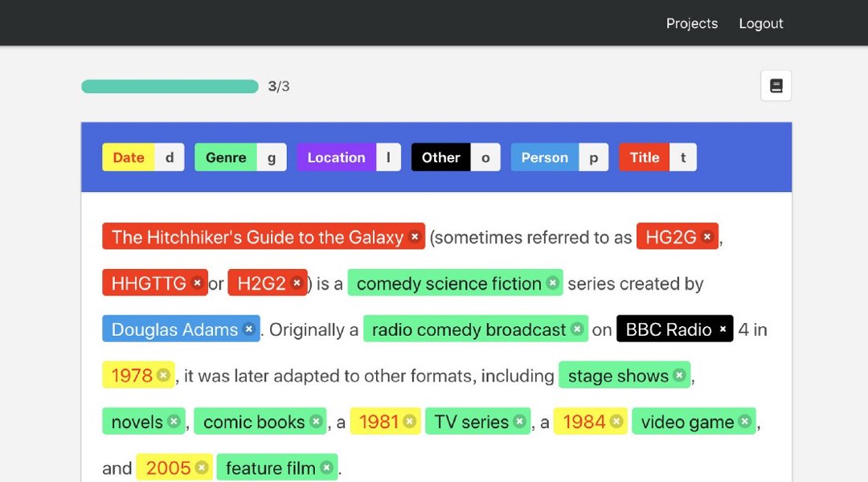Choose the Genre label

(226, 157)
